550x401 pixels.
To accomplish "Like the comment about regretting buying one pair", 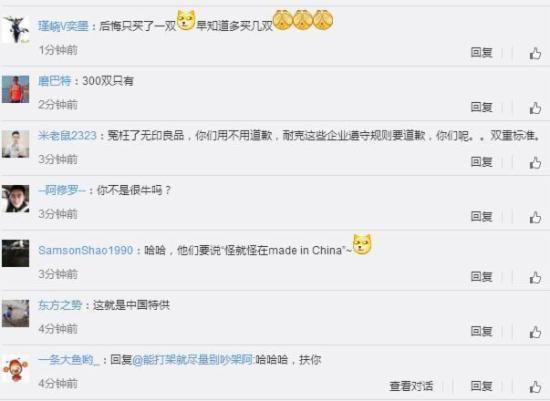I will [x=535, y=53].
